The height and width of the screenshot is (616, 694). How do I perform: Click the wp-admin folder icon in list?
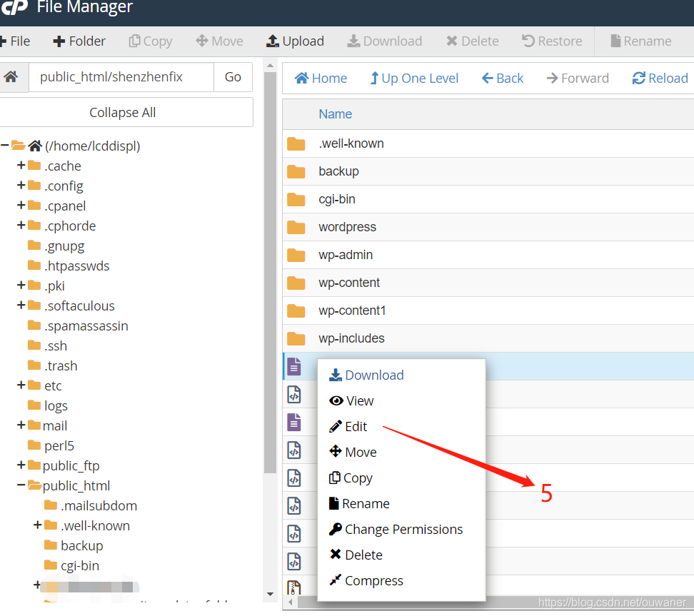click(296, 256)
